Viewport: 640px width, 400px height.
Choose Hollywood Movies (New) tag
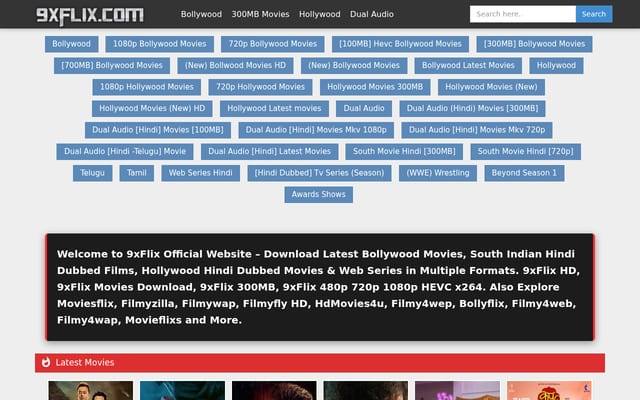click(x=491, y=87)
